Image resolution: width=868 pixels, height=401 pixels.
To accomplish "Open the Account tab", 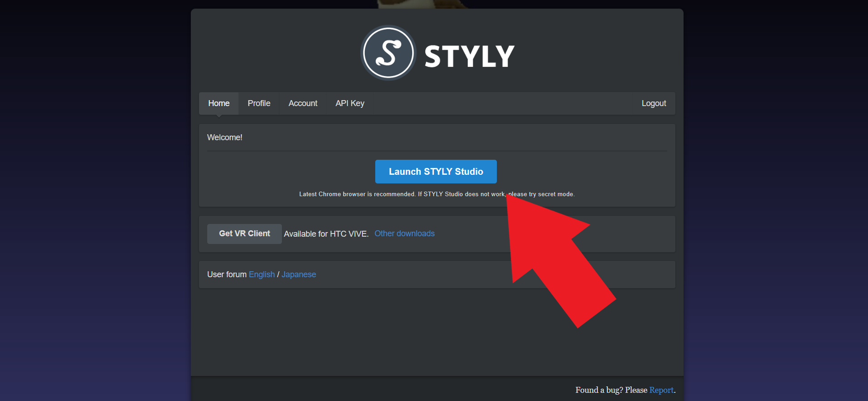I will point(303,103).
